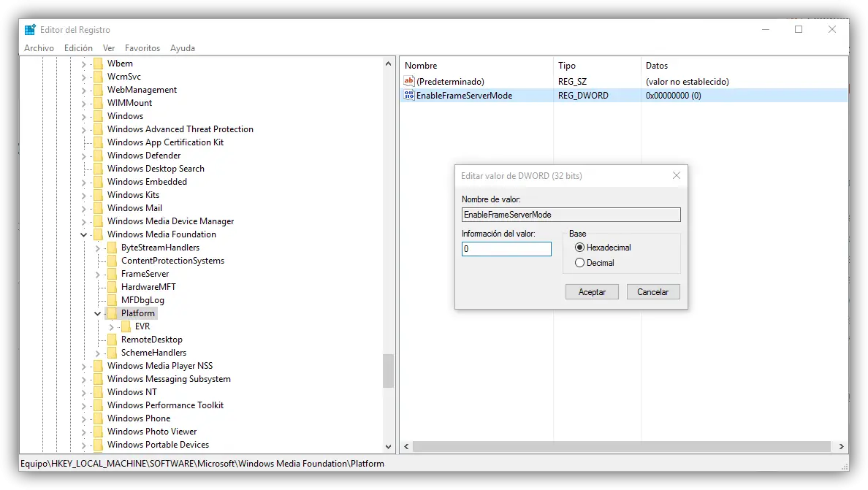Click the Nombre column header
The height and width of the screenshot is (490, 868).
tap(476, 65)
